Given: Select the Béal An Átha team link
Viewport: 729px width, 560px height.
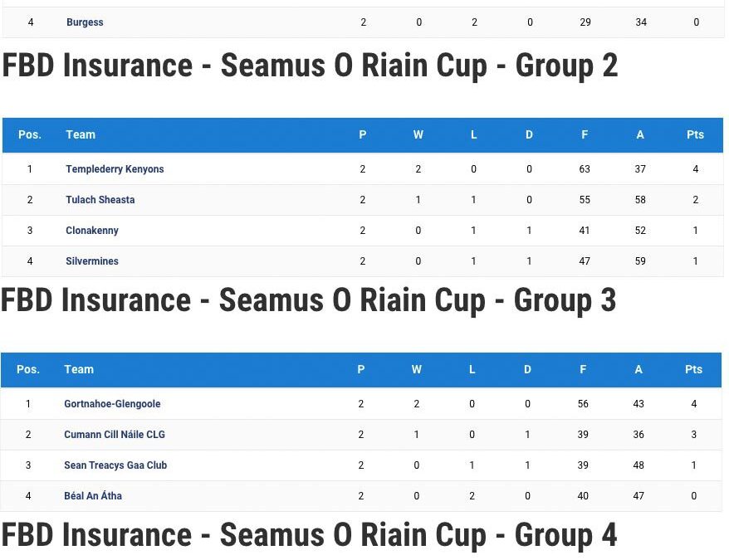Looking at the screenshot, I should [x=93, y=496].
